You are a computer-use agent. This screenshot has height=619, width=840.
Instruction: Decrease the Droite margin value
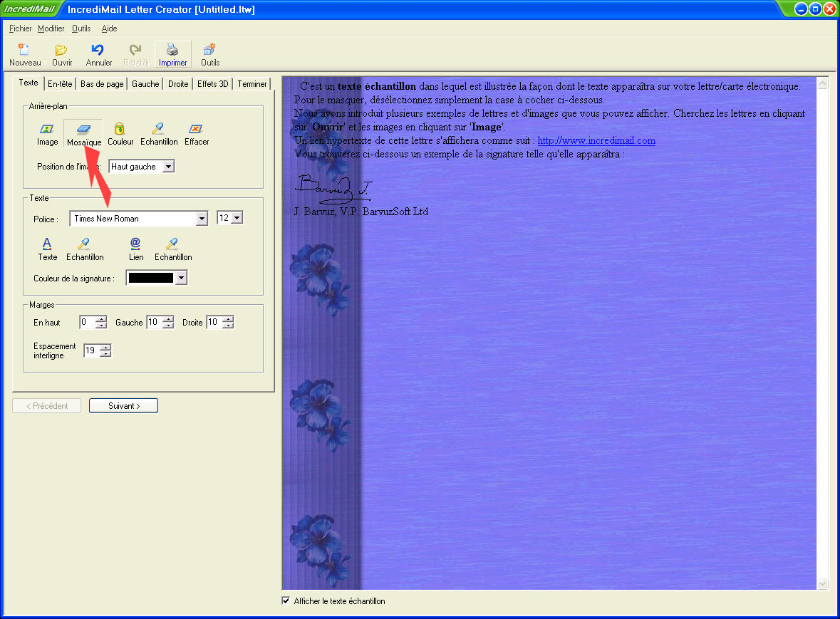228,326
